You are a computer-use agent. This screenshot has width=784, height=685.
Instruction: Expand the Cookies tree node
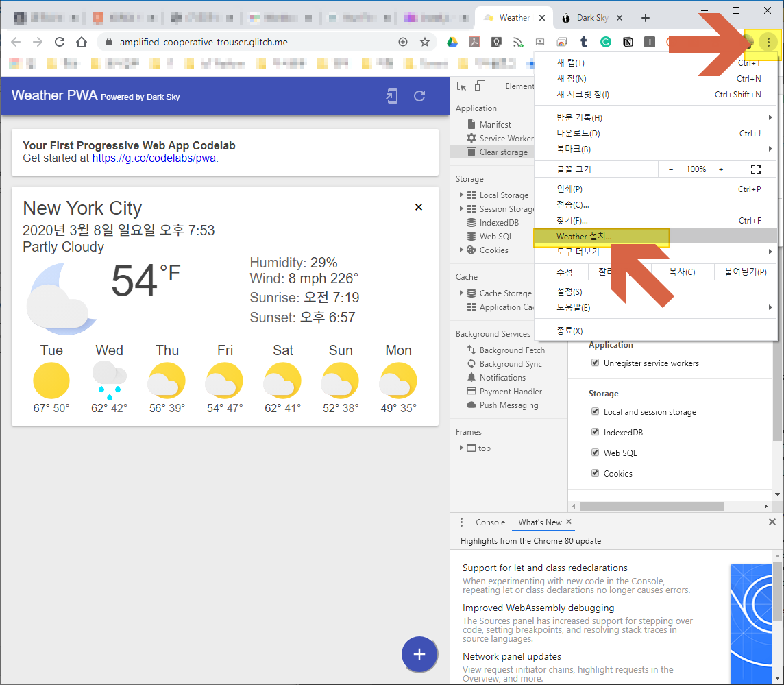point(461,250)
